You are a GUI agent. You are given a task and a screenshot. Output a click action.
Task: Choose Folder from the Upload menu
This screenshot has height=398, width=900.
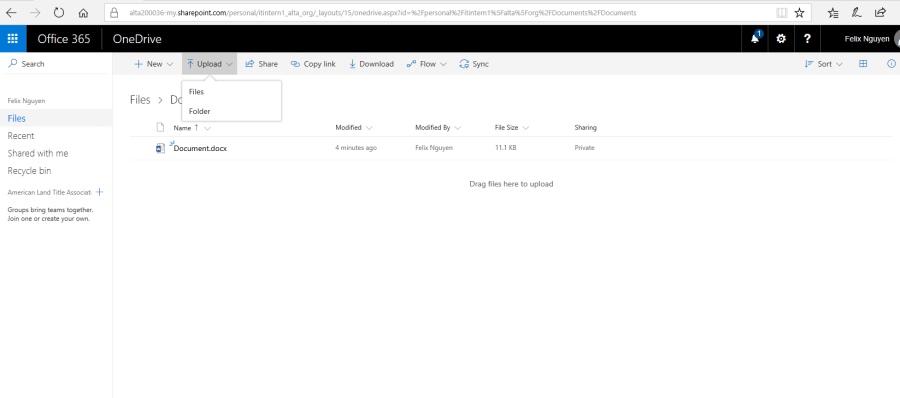[x=231, y=111]
